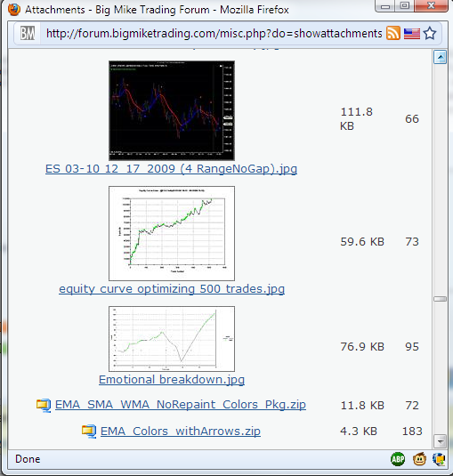This screenshot has height=476, width=453.
Task: Bookmark page with the star icon
Action: [x=430, y=34]
